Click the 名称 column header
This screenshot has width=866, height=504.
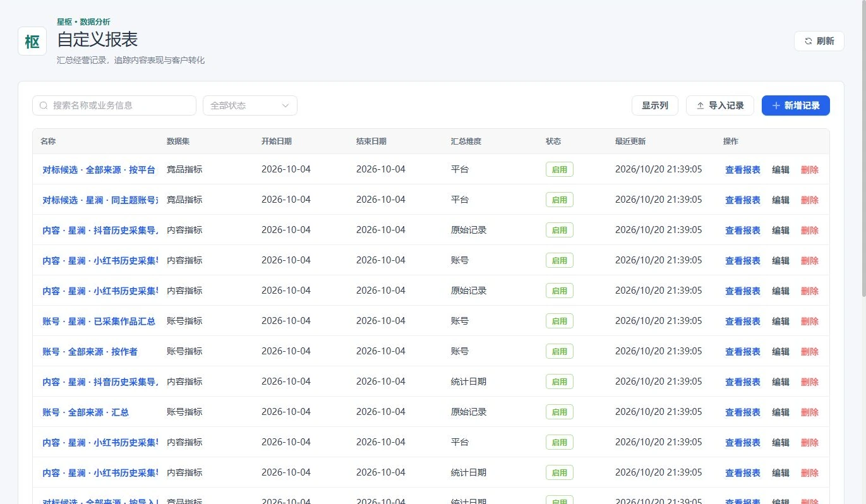tap(48, 141)
